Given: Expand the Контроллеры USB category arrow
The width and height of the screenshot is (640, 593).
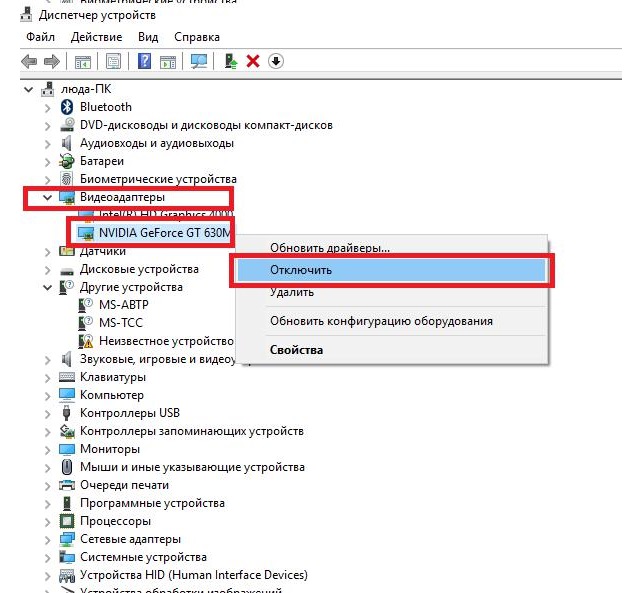Looking at the screenshot, I should (48, 413).
